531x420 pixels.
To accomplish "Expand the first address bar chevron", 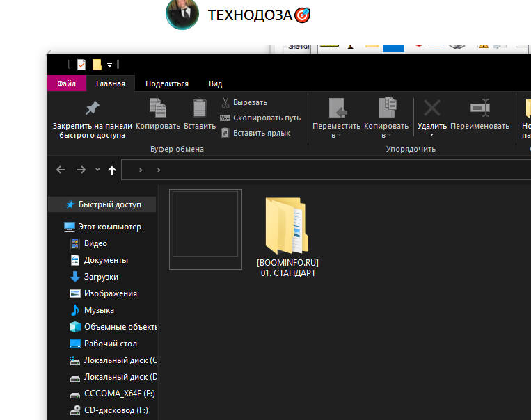I will 141,170.
